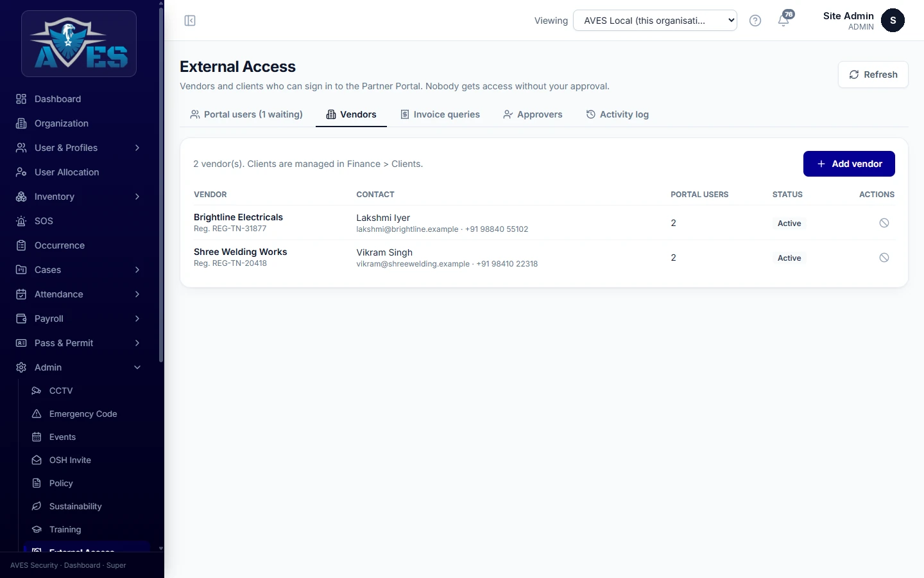Open OSH Invite page
Screen dimensions: 924x578
coord(87,460)
